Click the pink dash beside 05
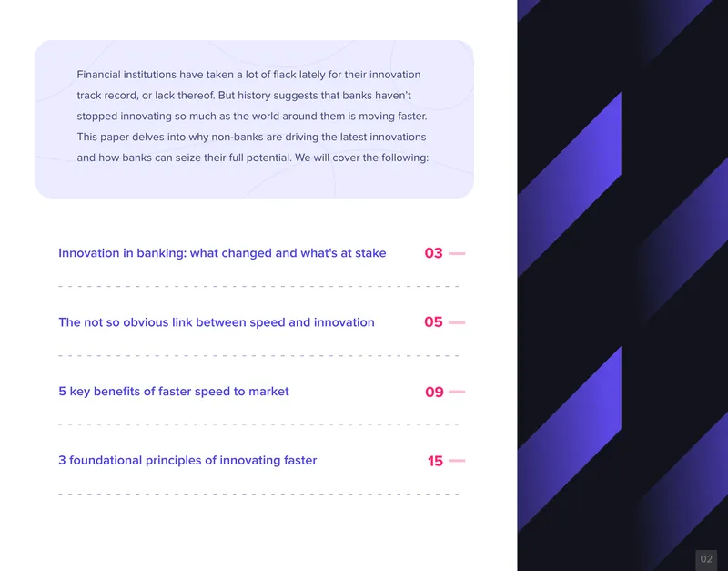 457,322
